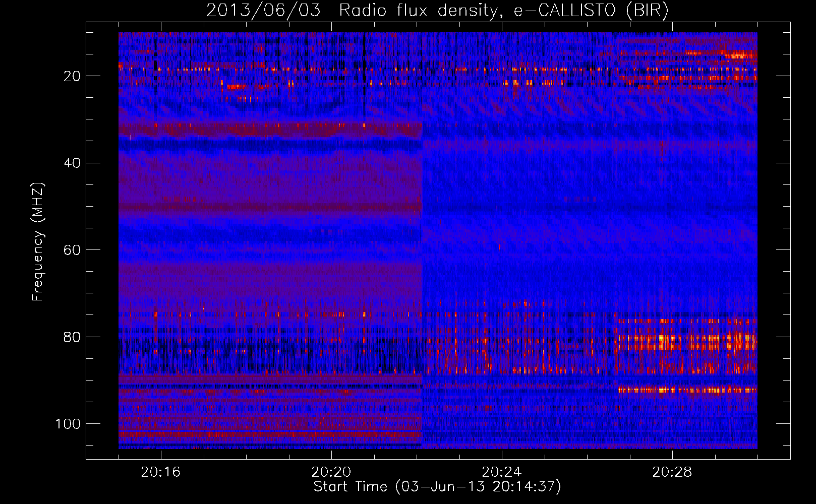
Task: Click the '20:16' time tick label
Action: point(161,472)
